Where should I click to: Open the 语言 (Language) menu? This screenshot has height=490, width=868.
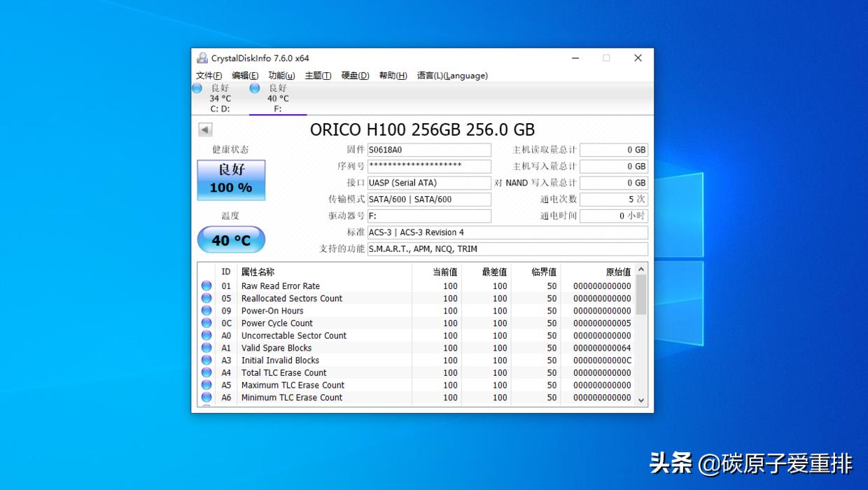click(452, 76)
